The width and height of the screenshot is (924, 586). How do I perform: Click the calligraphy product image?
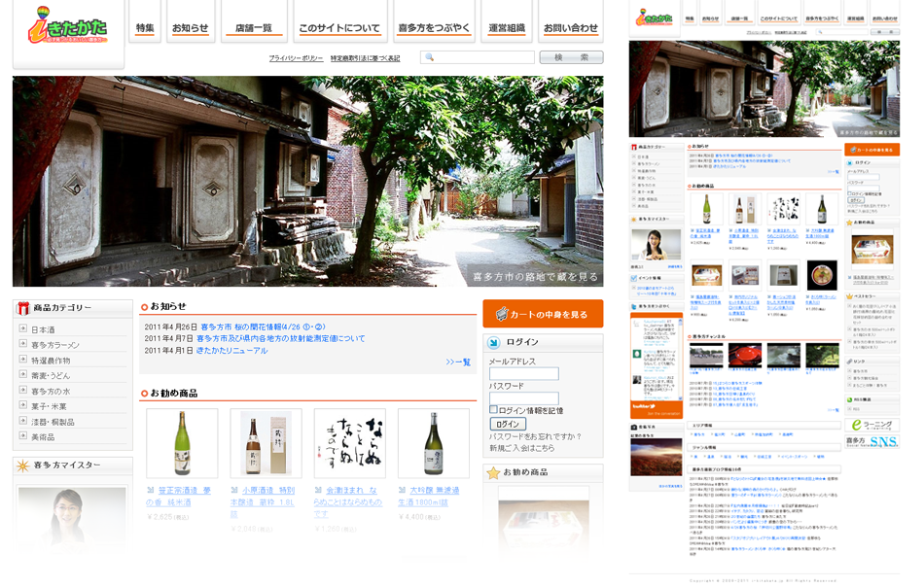[350, 443]
